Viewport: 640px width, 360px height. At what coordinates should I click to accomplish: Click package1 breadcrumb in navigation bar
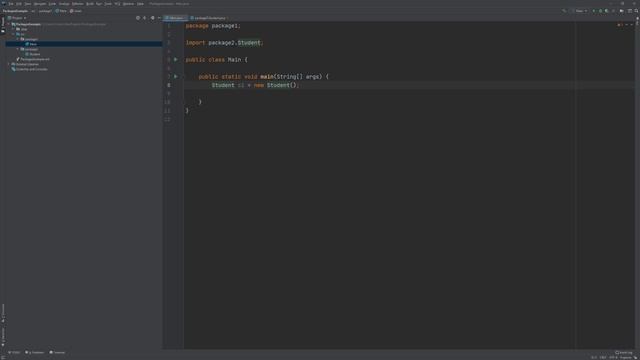45,11
